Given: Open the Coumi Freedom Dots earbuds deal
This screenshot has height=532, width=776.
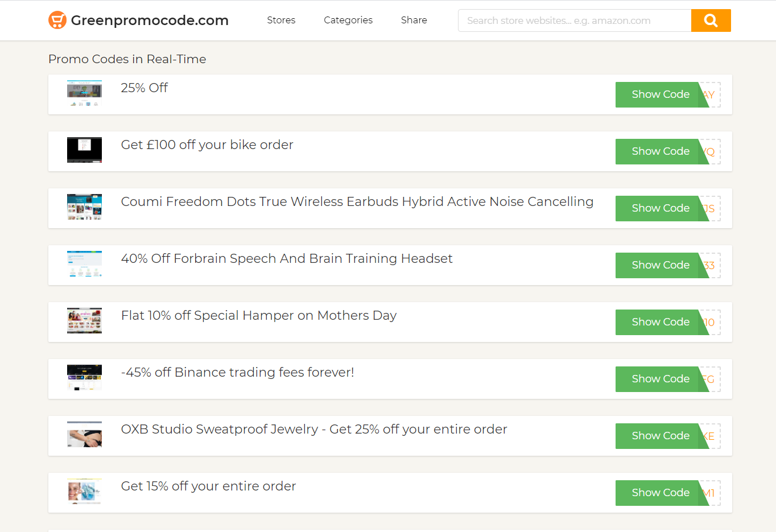Looking at the screenshot, I should point(357,202).
